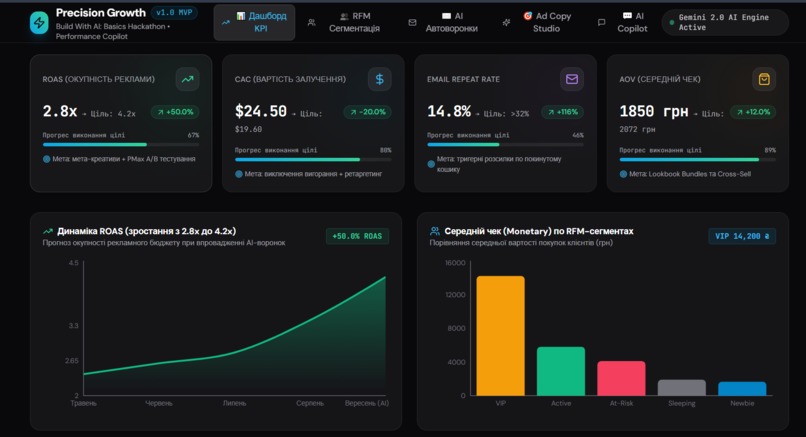This screenshot has height=437, width=806.
Task: Click the CAC progress bar at 80%
Action: tap(313, 159)
